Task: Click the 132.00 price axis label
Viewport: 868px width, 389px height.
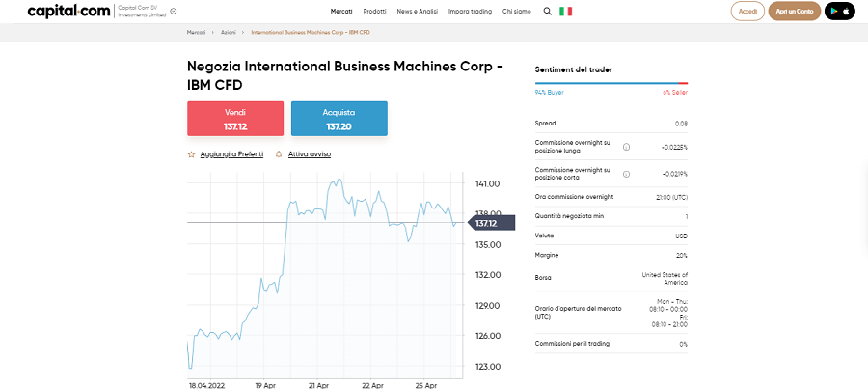Action: pos(488,275)
